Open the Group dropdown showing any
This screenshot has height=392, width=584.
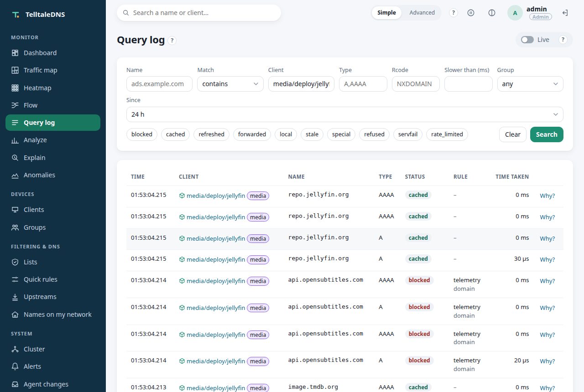point(530,84)
